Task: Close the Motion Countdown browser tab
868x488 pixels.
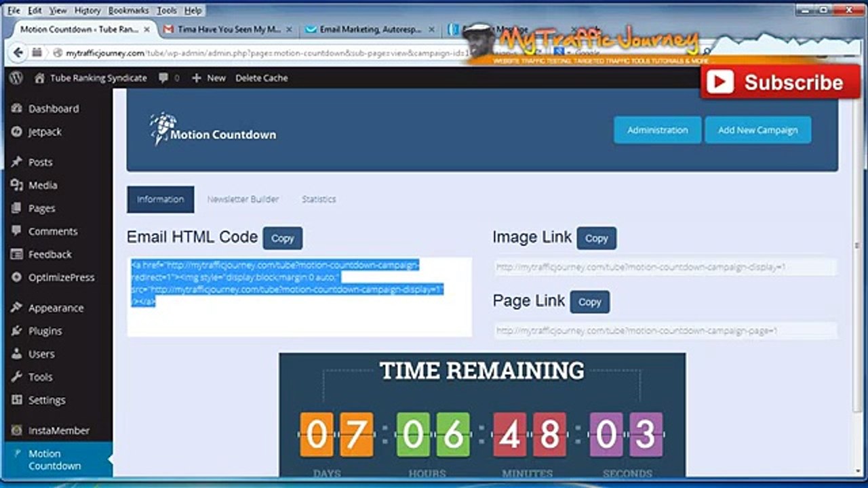Action: coord(148,29)
